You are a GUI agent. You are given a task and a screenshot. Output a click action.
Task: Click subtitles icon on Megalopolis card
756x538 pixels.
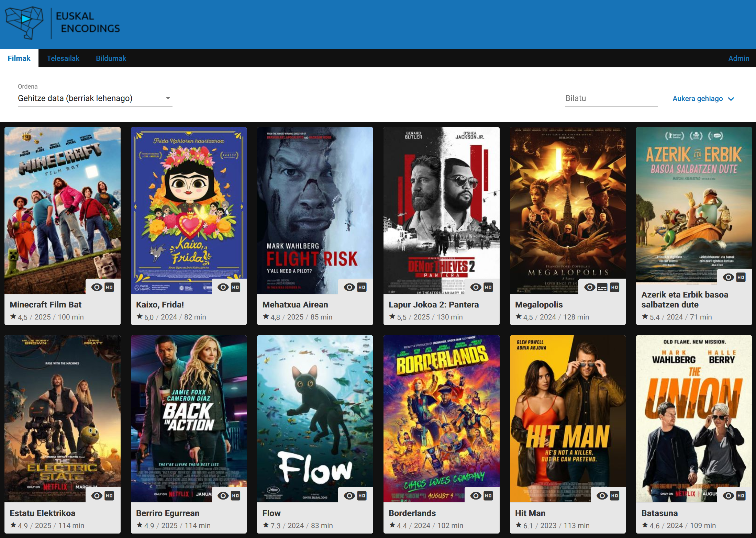(x=602, y=287)
